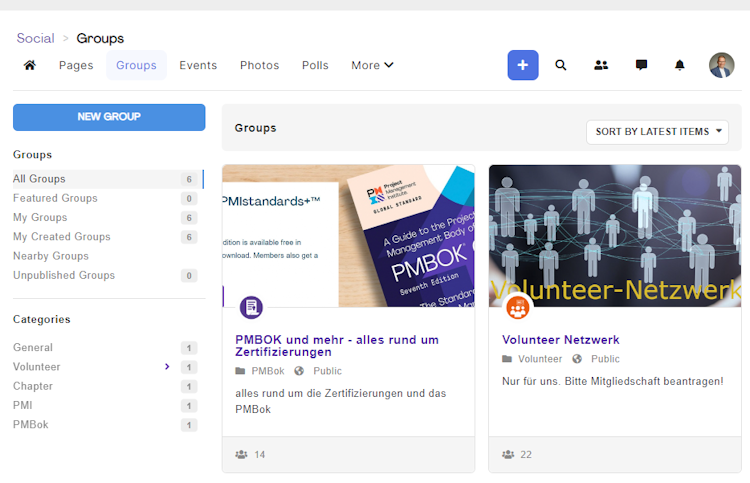Click the blue plus create button
This screenshot has width=750, height=483.
coord(523,65)
